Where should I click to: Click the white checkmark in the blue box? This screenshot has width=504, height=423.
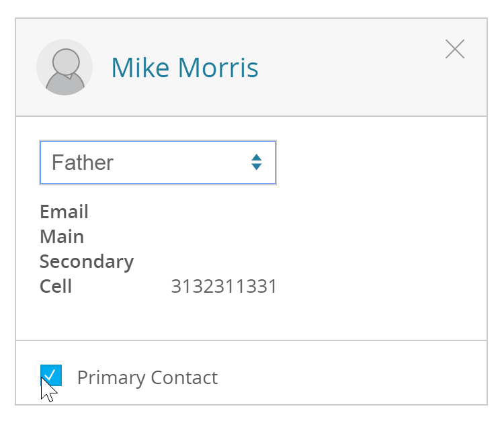[50, 375]
